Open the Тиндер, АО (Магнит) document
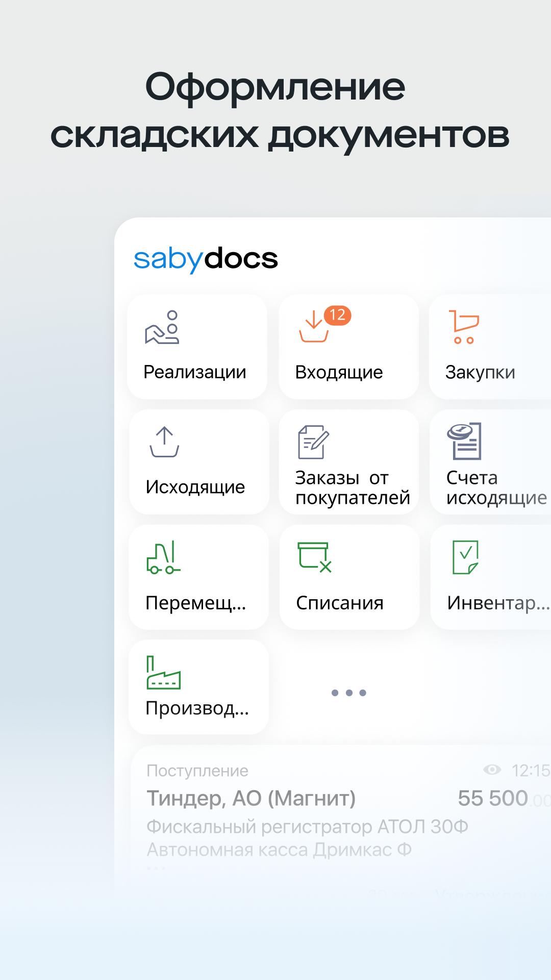This screenshot has width=551, height=980. tap(251, 798)
